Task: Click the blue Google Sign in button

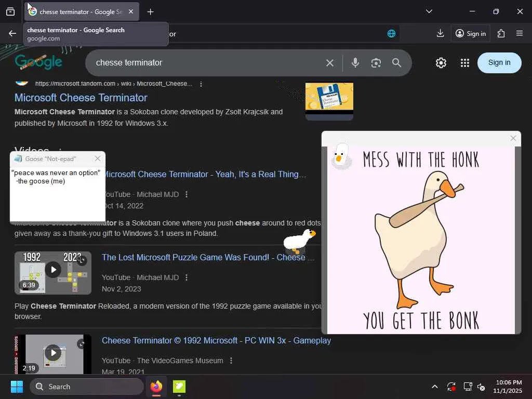Action: click(499, 63)
